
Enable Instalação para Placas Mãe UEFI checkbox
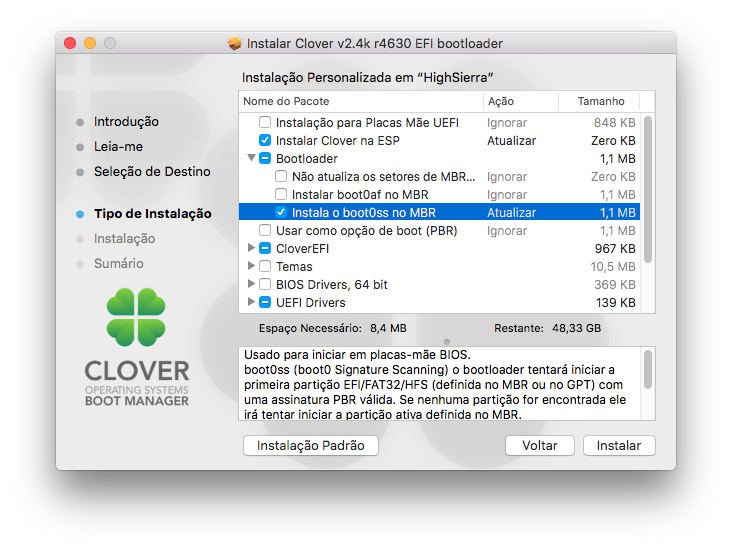265,123
